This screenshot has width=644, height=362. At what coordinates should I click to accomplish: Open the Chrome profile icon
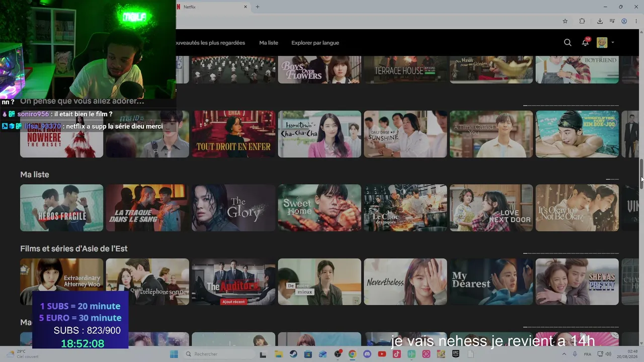pos(624,21)
